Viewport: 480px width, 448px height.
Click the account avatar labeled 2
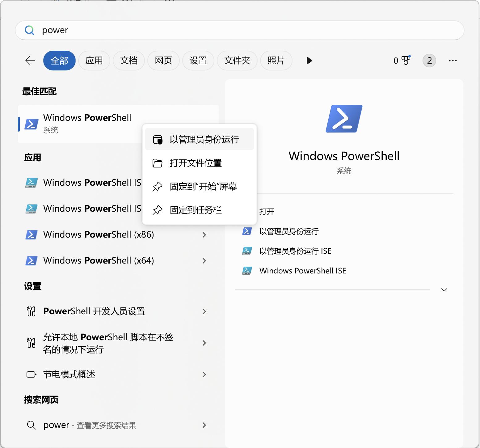[429, 61]
